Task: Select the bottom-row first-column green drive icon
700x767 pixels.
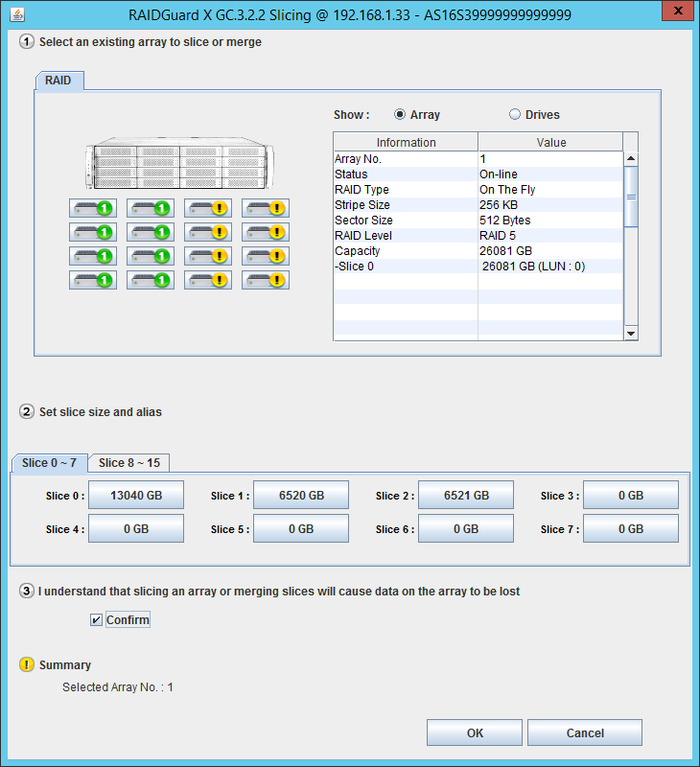Action: (x=93, y=280)
